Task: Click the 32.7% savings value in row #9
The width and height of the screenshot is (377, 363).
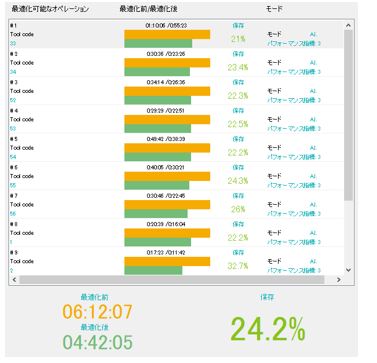Action: pyautogui.click(x=238, y=266)
